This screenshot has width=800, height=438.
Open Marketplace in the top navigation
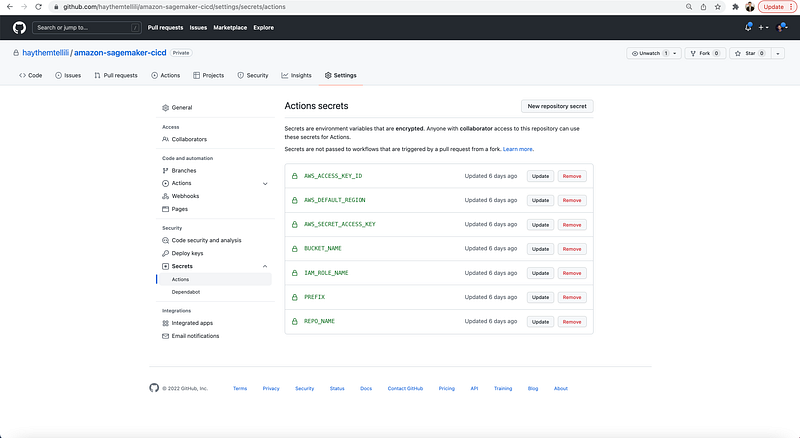[x=230, y=28]
